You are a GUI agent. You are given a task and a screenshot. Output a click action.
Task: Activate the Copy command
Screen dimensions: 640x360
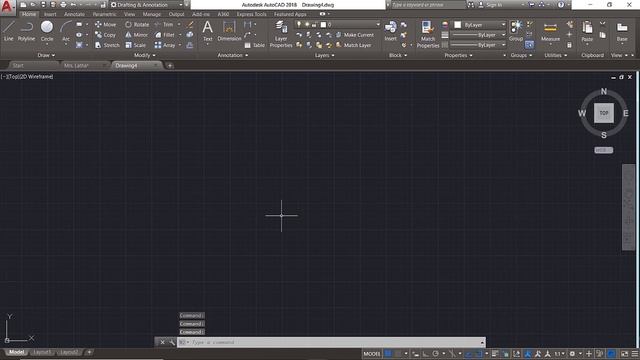pyautogui.click(x=105, y=35)
